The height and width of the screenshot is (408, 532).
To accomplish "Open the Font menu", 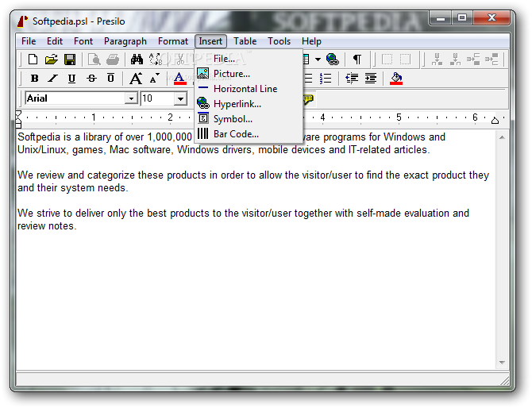I will click(83, 41).
